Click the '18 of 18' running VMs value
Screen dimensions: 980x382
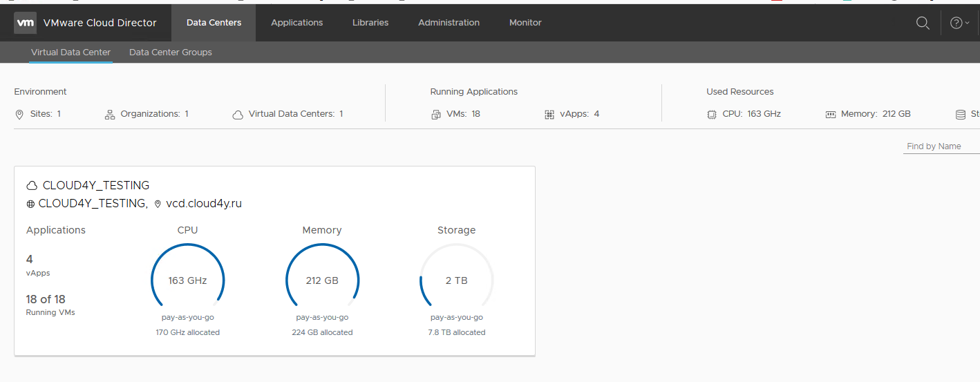46,299
